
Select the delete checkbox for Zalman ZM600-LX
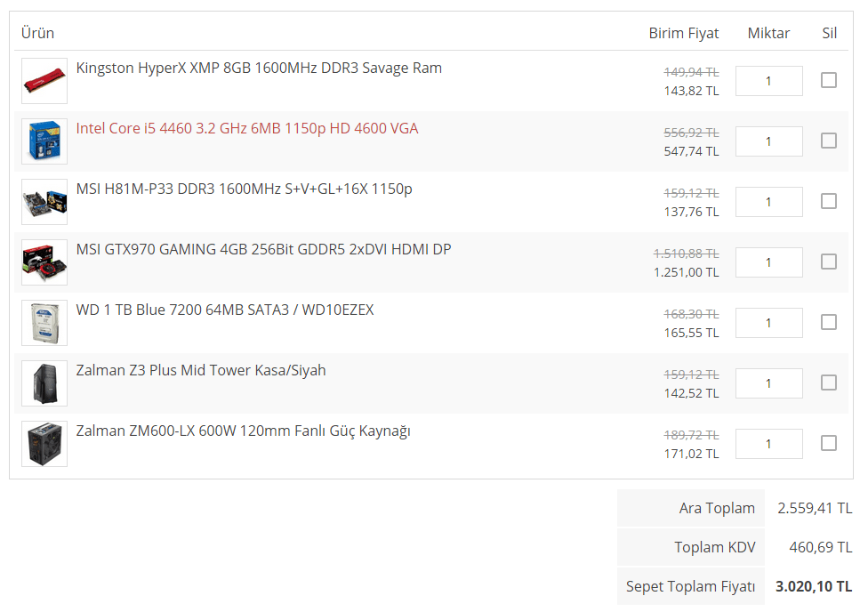pos(829,443)
